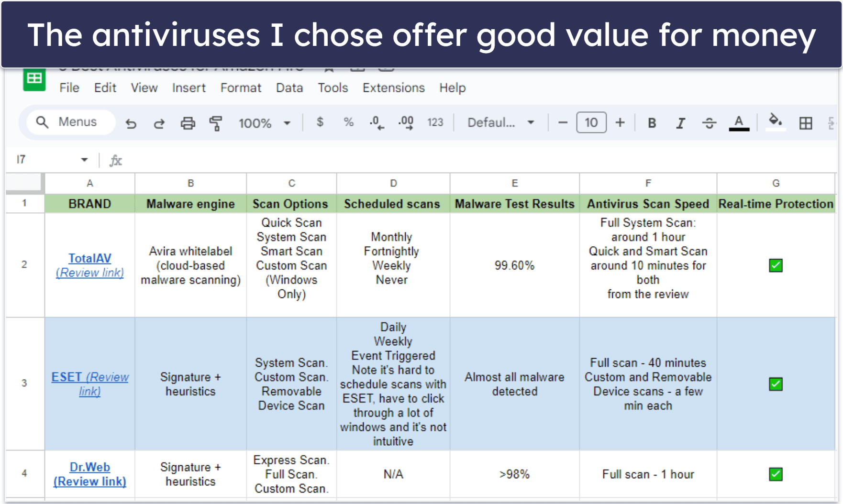This screenshot has width=843, height=504.
Task: Toggle TotalAV real-time protection checkbox
Action: 776,265
